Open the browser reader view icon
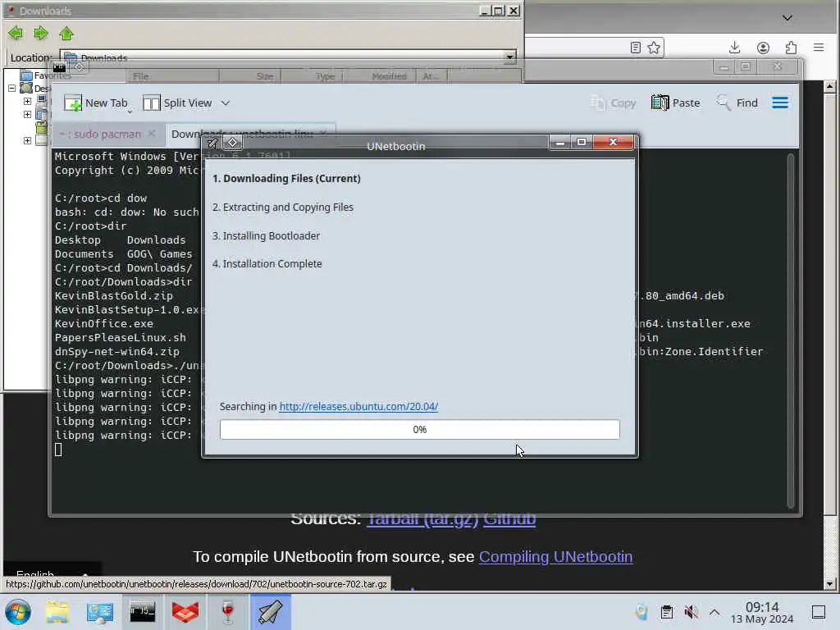This screenshot has width=840, height=630. click(x=636, y=48)
